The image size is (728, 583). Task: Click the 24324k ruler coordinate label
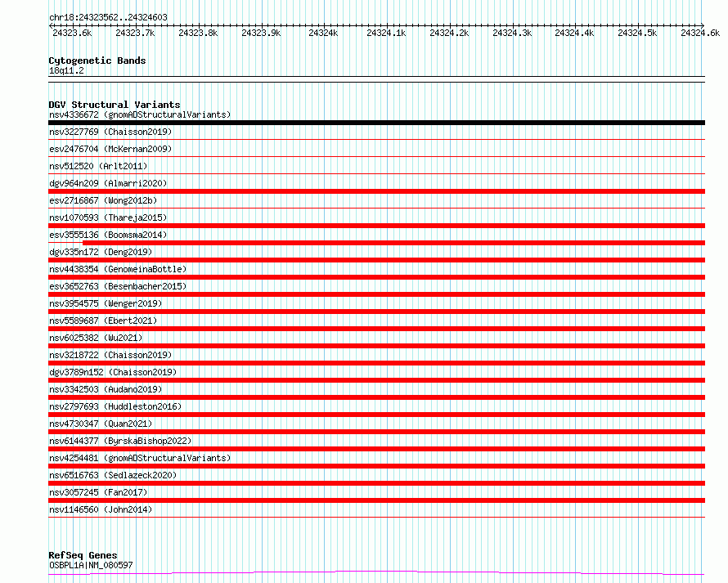323,33
